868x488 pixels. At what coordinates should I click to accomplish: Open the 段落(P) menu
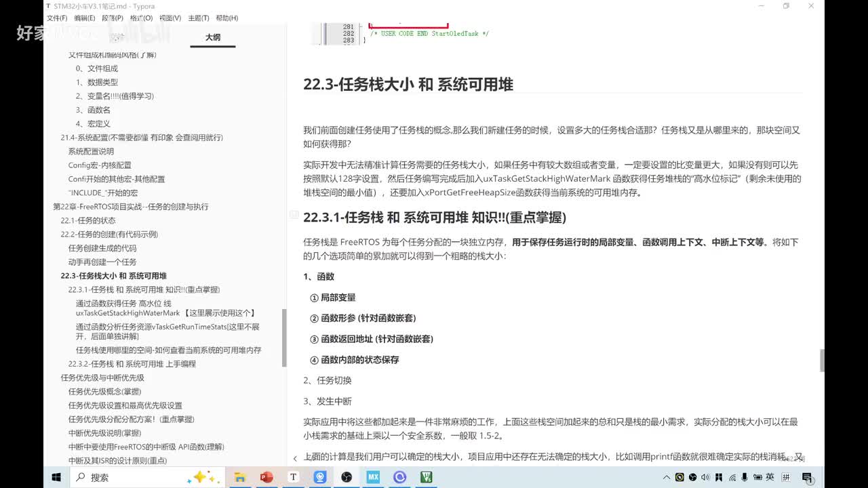pos(113,18)
